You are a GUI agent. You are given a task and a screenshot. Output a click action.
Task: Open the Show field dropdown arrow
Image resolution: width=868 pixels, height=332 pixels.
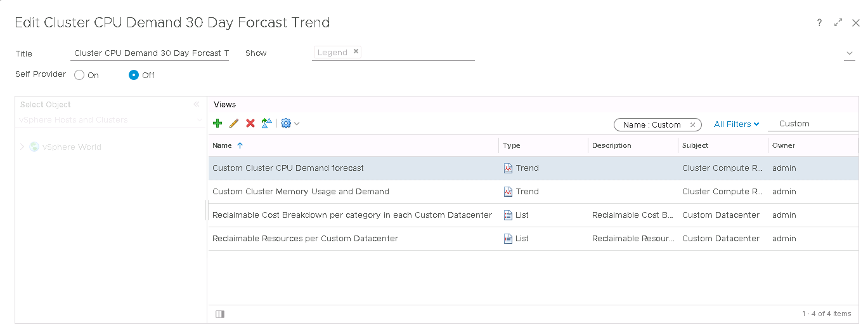[x=849, y=53]
